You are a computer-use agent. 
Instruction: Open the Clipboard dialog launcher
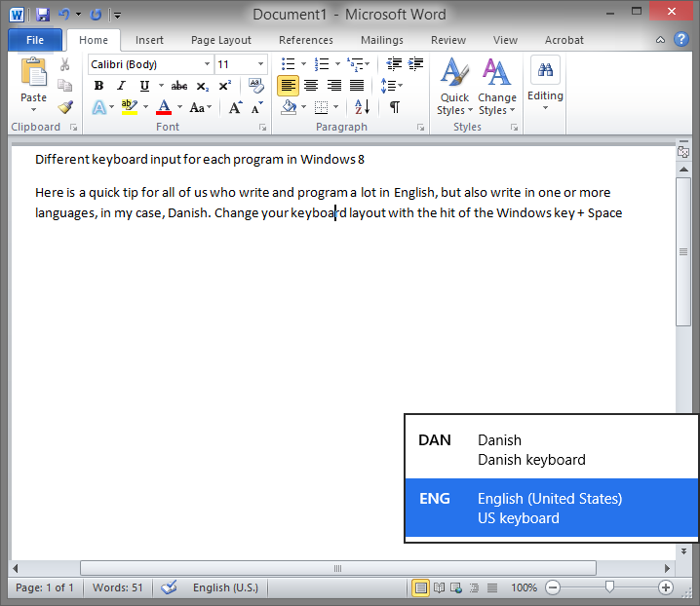pyautogui.click(x=74, y=128)
